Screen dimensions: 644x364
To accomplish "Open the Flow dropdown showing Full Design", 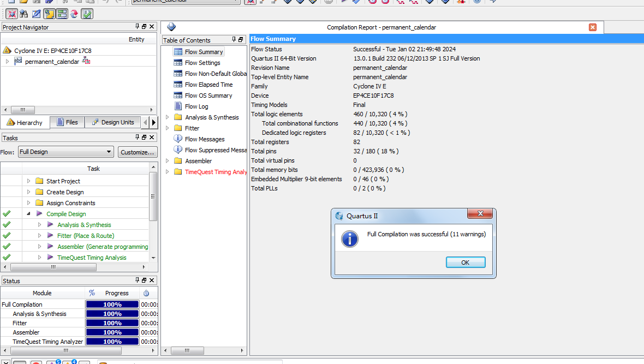I will [65, 152].
